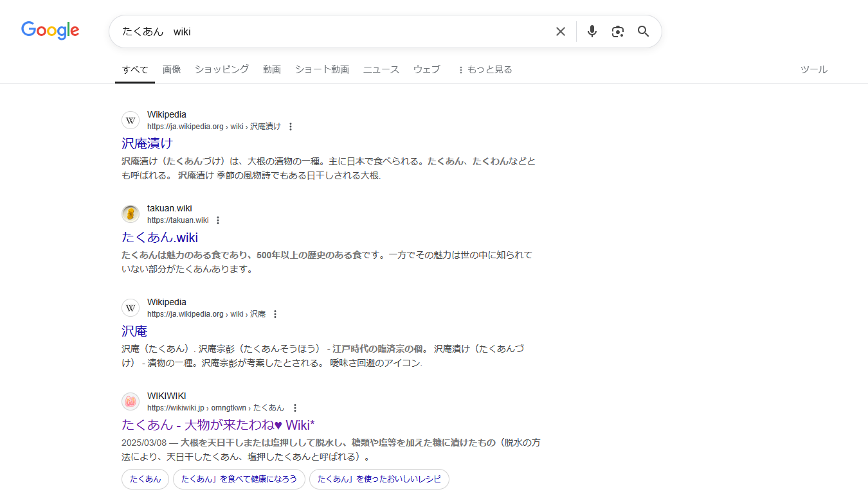The height and width of the screenshot is (503, 868).
Task: Click the Google logo
Action: [x=50, y=30]
